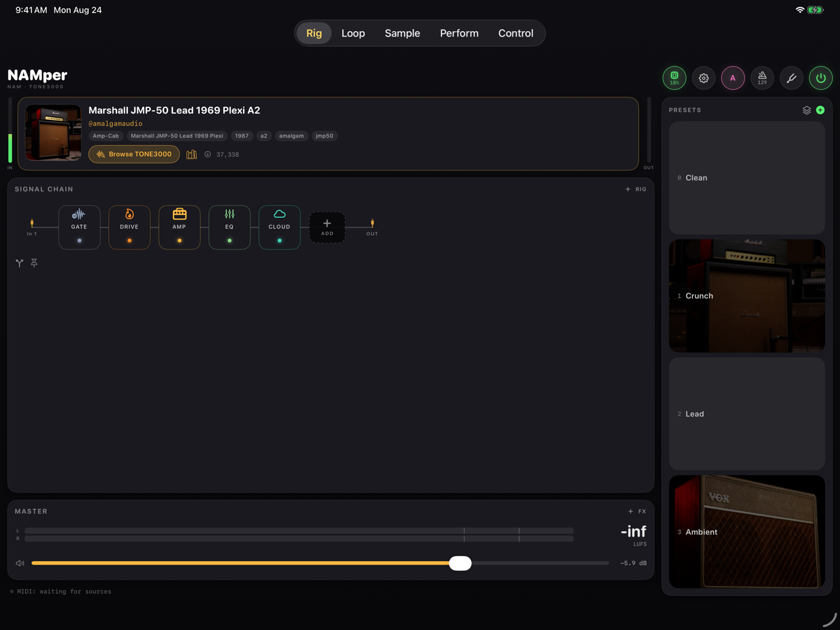Browse TONE3000 models
Screen dimensions: 840x630
click(x=134, y=154)
